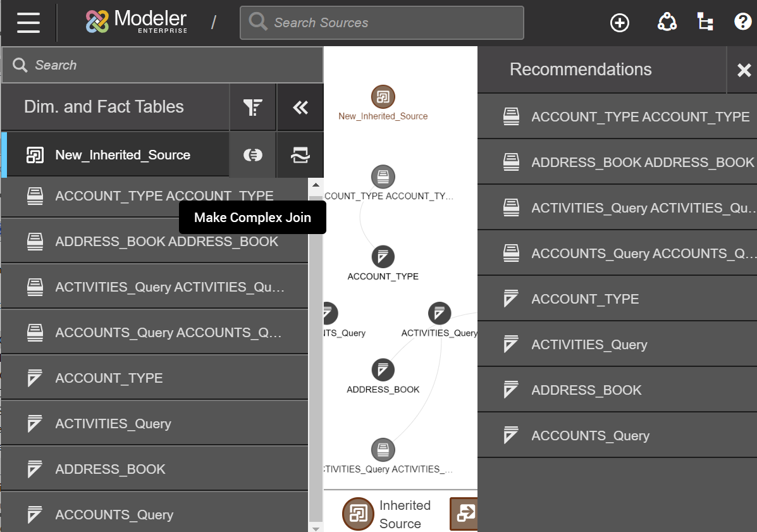Click the Inherited Source legend button
Viewport: 757px width, 532px height.
tap(359, 514)
